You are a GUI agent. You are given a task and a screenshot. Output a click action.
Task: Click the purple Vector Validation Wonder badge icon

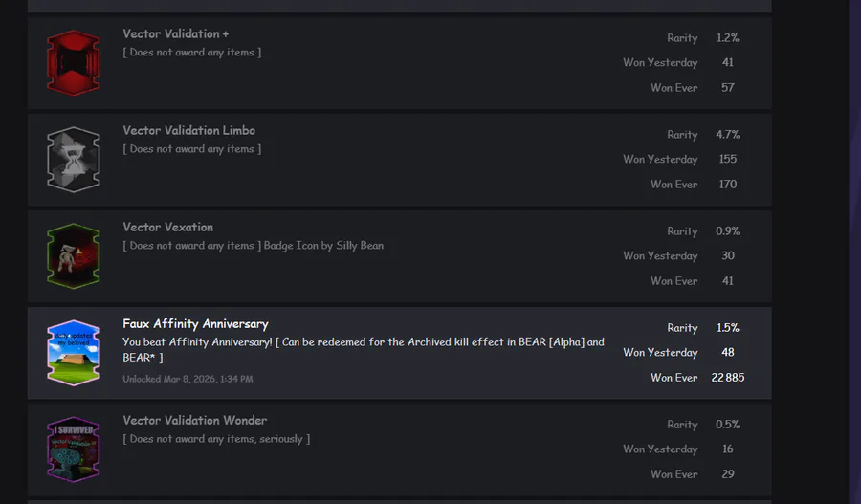[x=74, y=449]
